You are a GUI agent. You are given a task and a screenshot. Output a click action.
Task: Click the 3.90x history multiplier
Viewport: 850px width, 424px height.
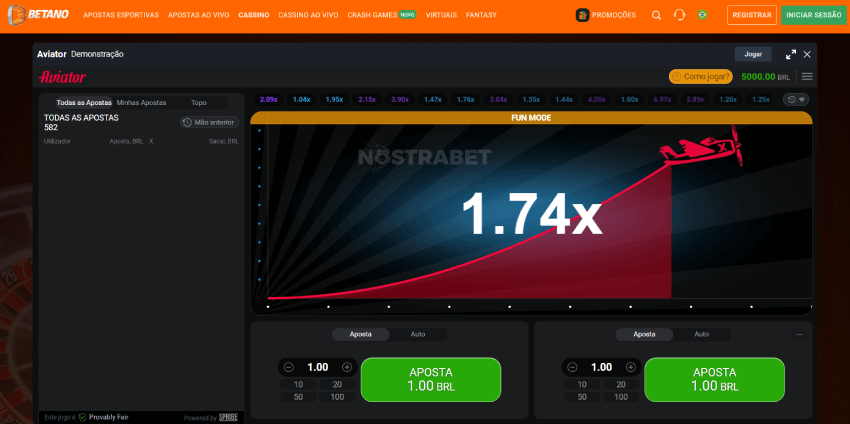tap(400, 100)
